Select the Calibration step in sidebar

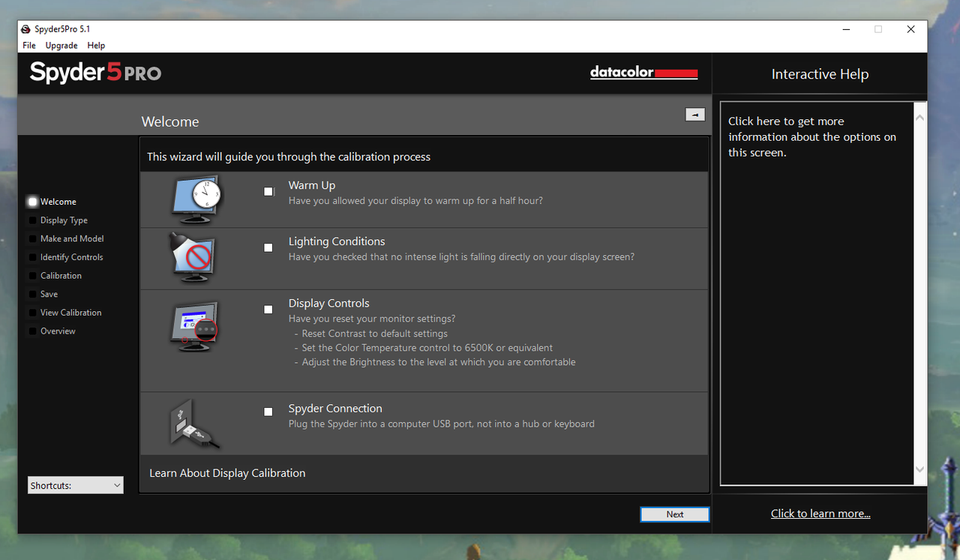[55, 276]
